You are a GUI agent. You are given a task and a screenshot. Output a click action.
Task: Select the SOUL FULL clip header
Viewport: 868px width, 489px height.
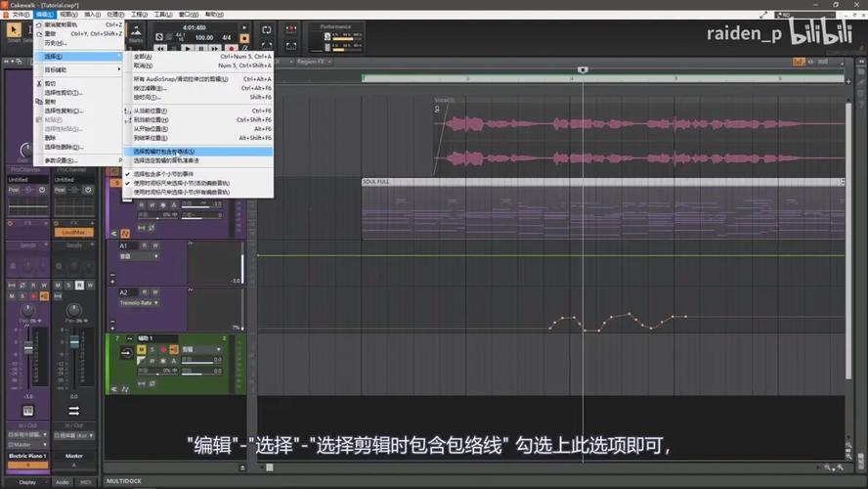coord(603,182)
